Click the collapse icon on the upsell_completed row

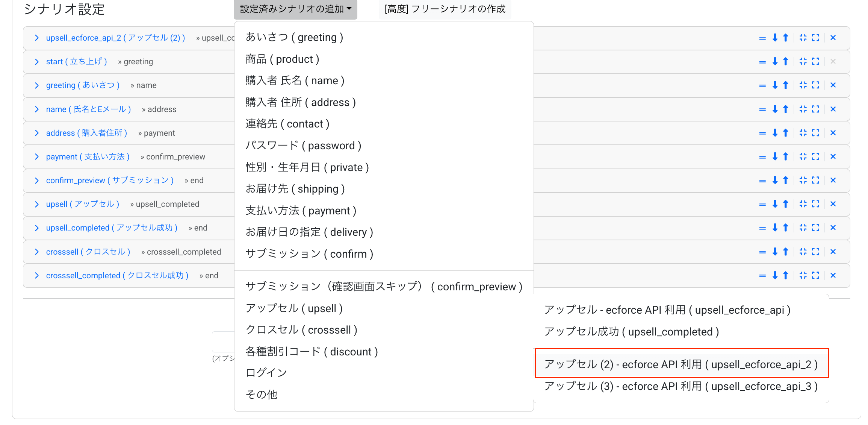[803, 228]
